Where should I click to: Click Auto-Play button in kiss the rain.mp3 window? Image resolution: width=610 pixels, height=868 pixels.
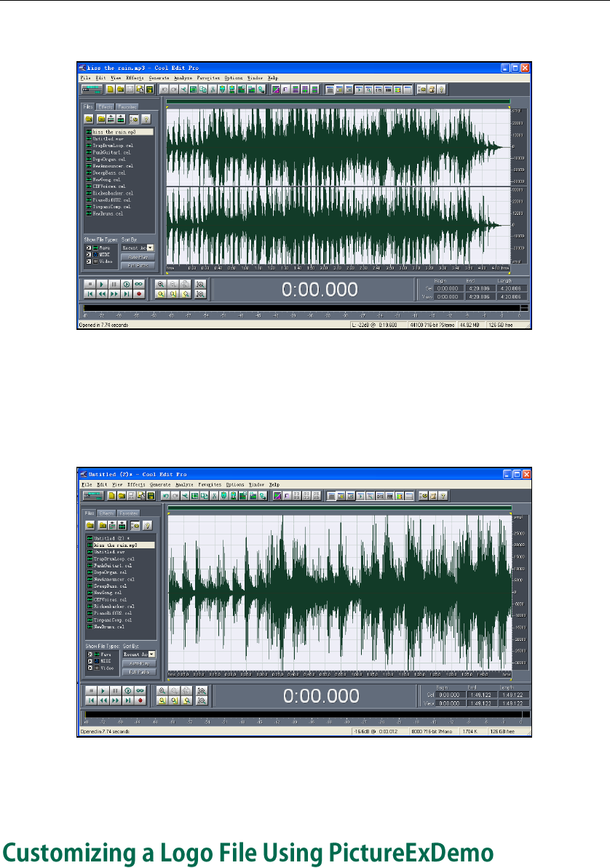point(138,257)
